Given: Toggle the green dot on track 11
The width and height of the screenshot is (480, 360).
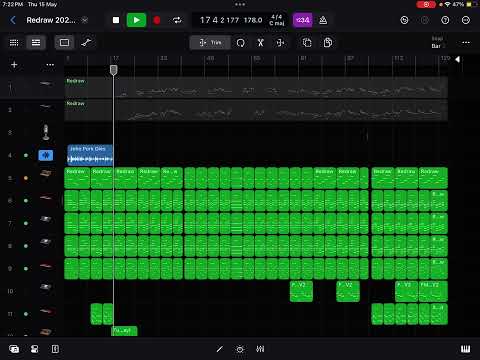Looking at the screenshot, I should click(26, 314).
